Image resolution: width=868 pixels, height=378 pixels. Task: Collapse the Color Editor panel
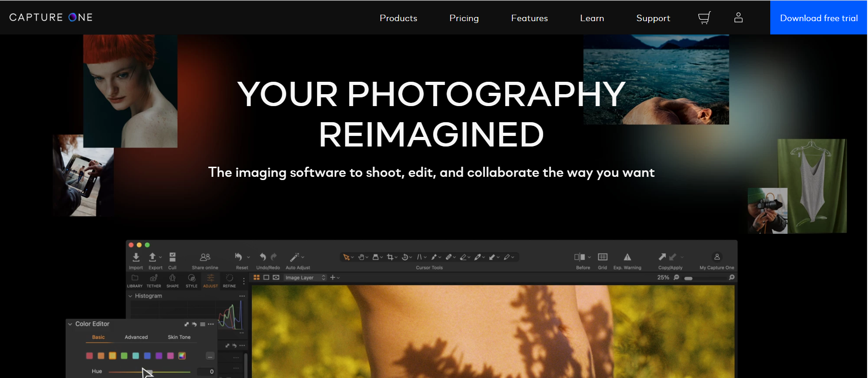click(70, 324)
